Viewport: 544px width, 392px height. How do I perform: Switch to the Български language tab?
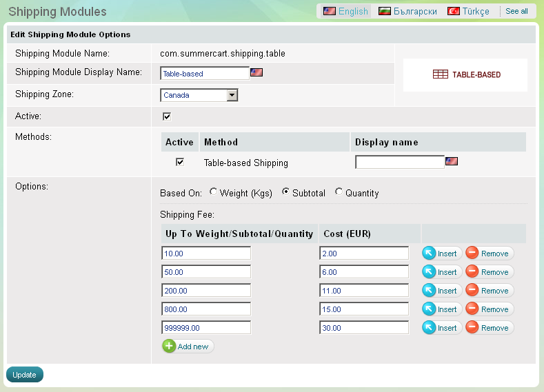[x=407, y=11]
